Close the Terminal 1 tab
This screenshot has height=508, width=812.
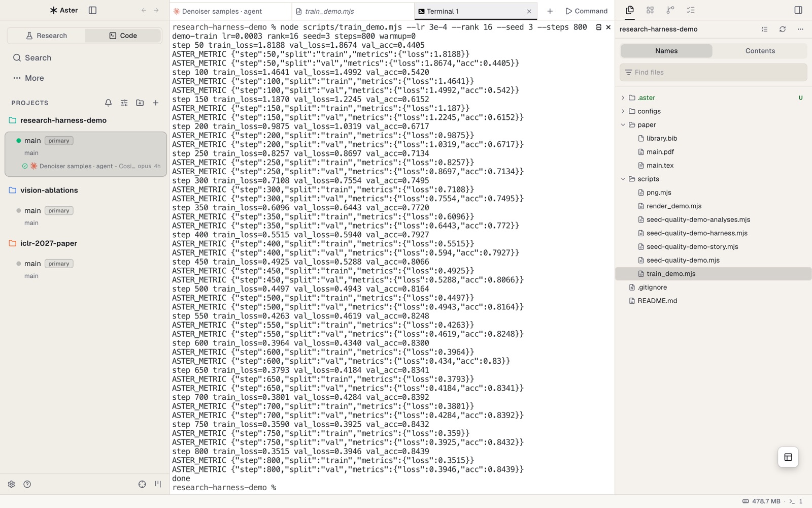[529, 11]
